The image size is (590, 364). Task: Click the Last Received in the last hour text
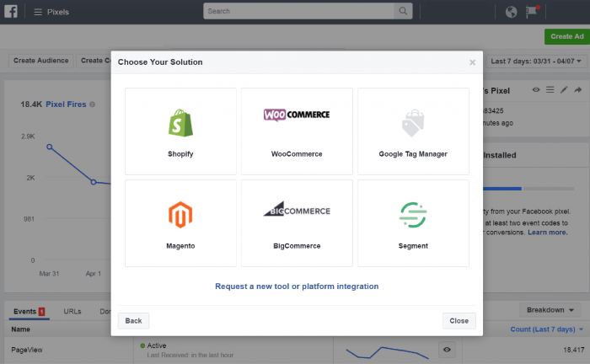click(190, 355)
